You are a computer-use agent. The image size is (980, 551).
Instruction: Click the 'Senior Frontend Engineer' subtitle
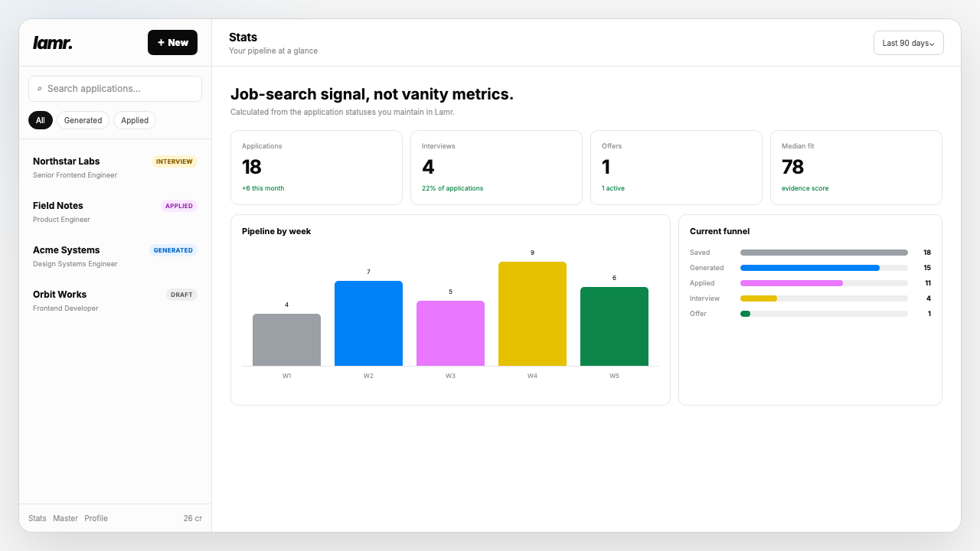75,175
